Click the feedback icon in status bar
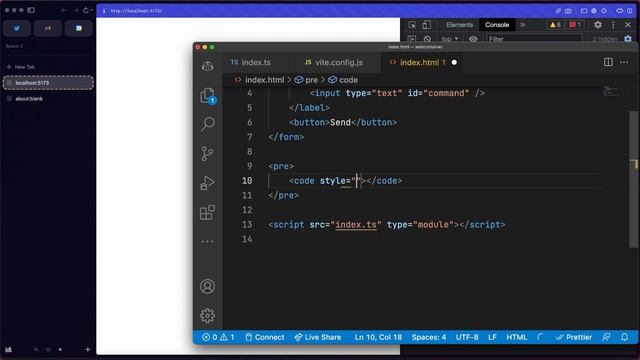This screenshot has width=640, height=360. (607, 337)
